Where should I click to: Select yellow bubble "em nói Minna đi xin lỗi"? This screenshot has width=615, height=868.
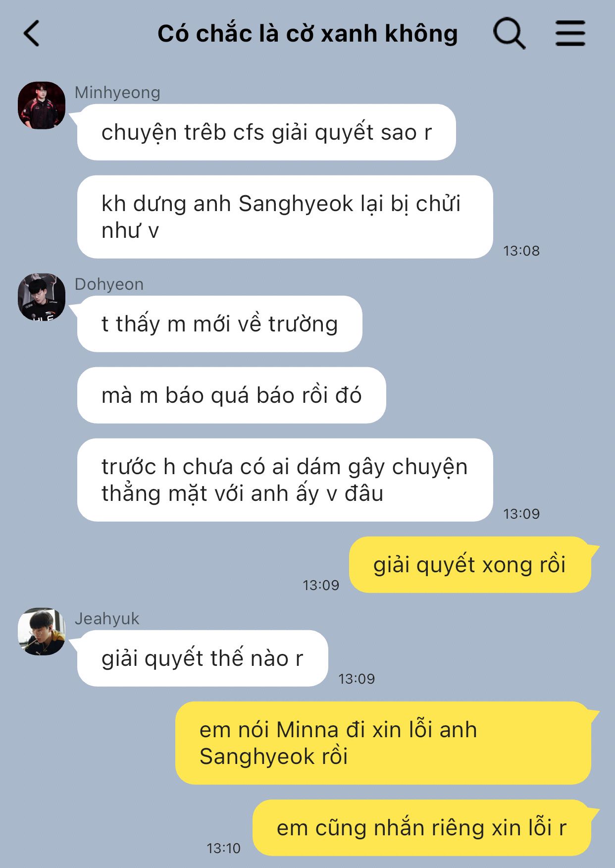click(383, 743)
